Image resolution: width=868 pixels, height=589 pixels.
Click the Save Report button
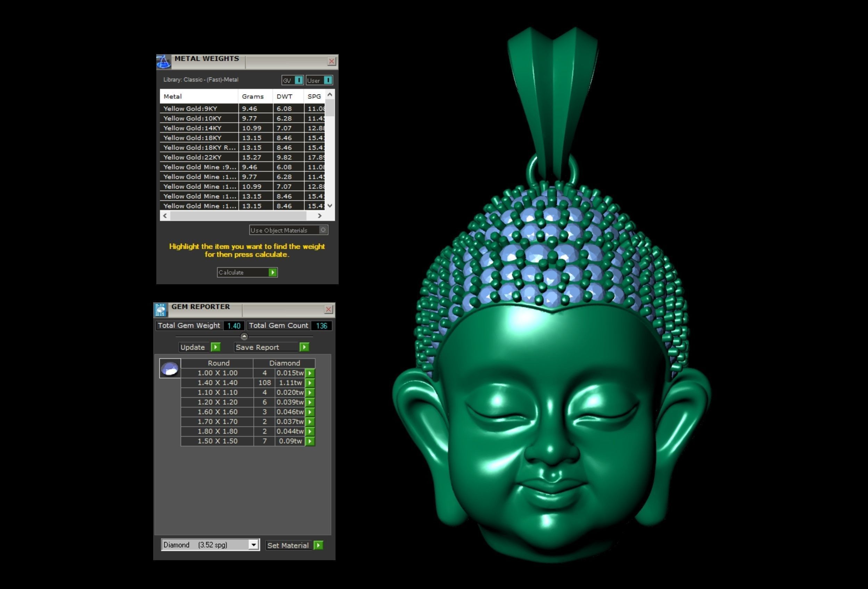[x=272, y=347]
